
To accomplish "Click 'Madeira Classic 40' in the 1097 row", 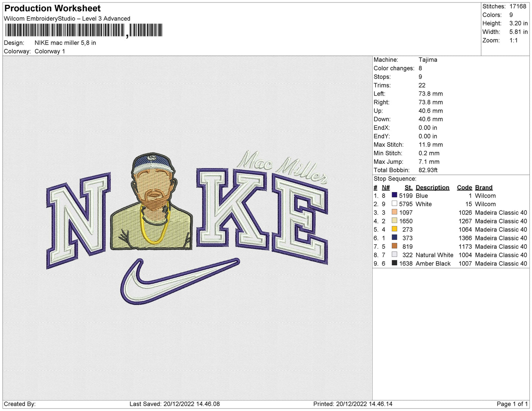I will (x=501, y=212).
